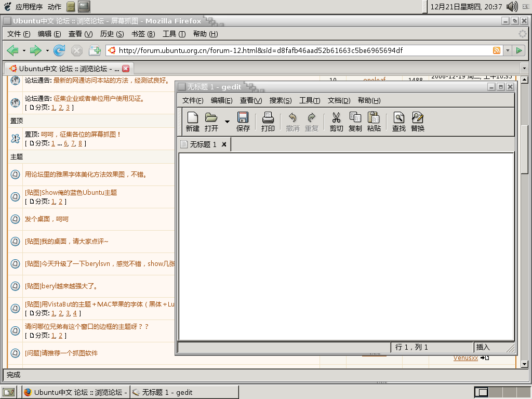Open the 历史(S) menu in Firefox
Viewport: 532px width, 399px height.
pyautogui.click(x=112, y=34)
